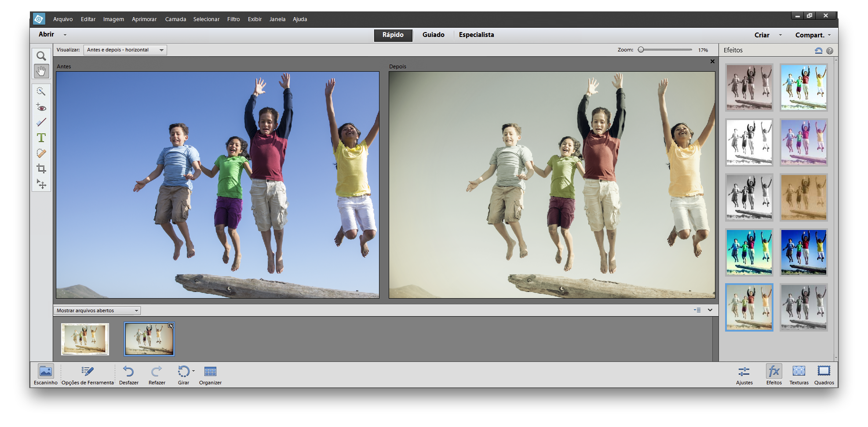
Task: Rotate the photo with Girar
Action: point(183,375)
